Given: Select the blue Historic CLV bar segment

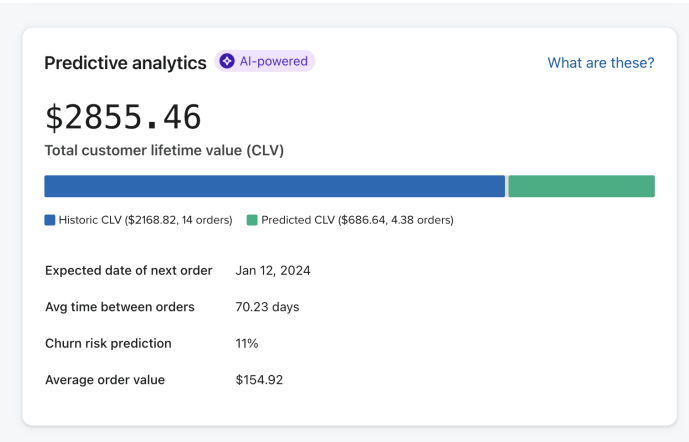Looking at the screenshot, I should coord(275,186).
